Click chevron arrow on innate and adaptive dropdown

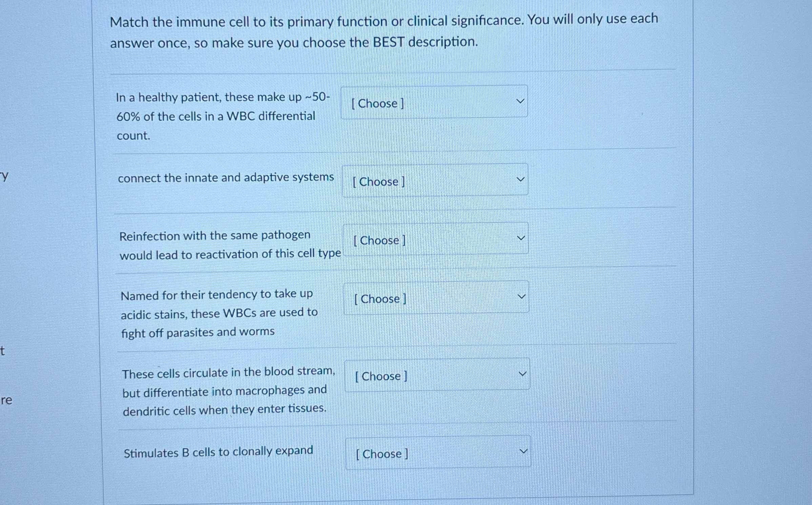point(521,179)
